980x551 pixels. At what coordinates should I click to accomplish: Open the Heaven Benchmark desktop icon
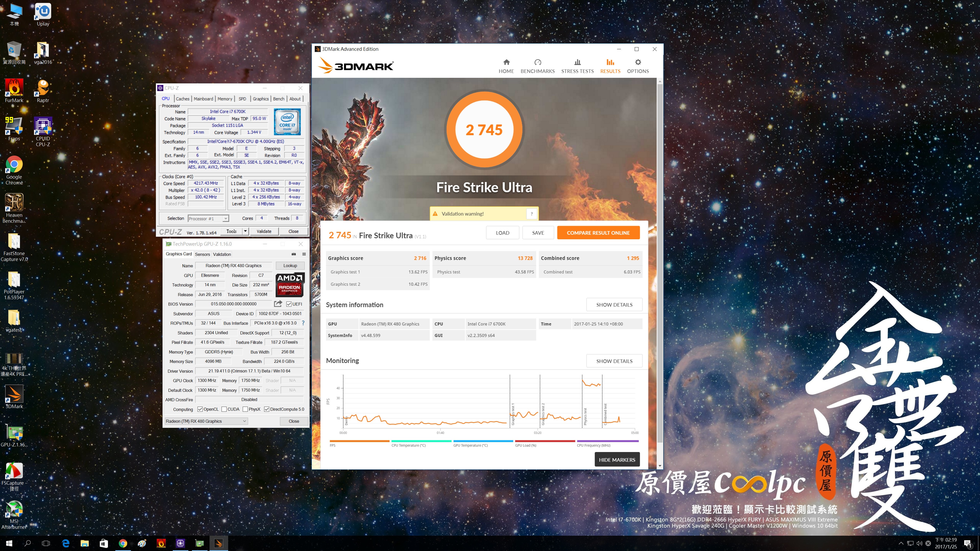[14, 208]
